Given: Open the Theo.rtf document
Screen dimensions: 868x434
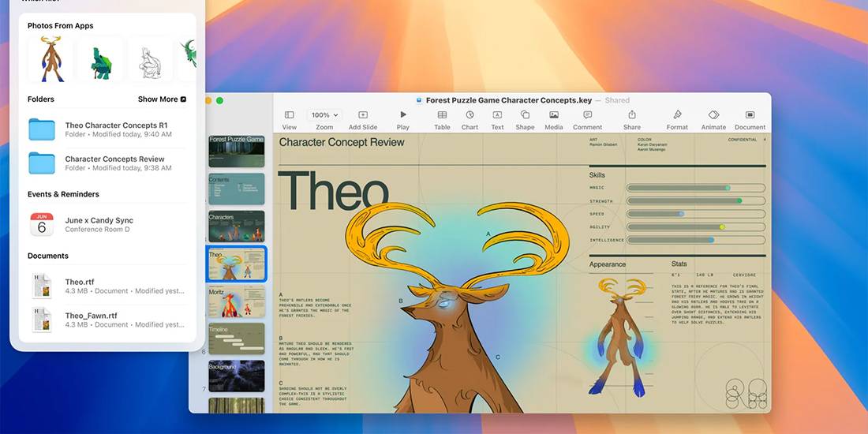Looking at the screenshot, I should coord(107,286).
